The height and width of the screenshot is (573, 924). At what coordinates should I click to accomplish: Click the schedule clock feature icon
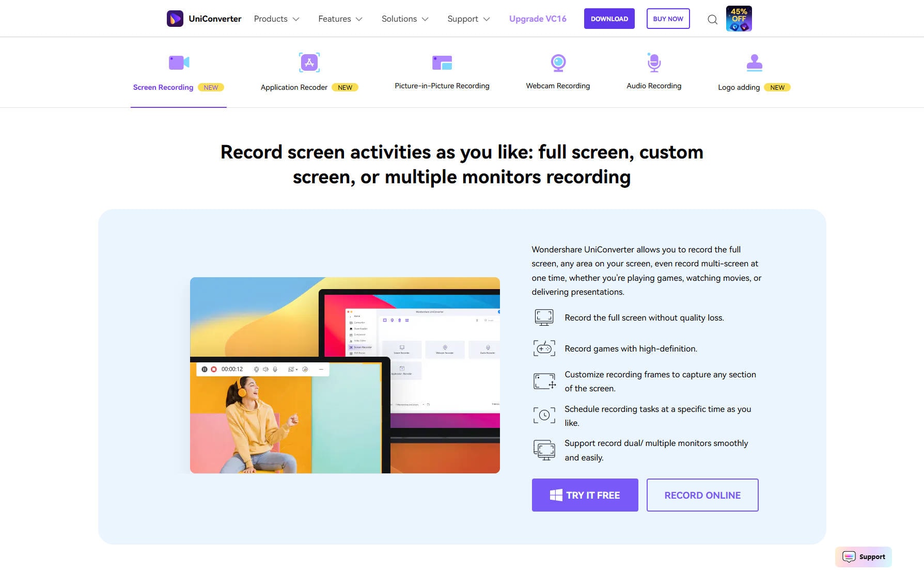pyautogui.click(x=544, y=415)
